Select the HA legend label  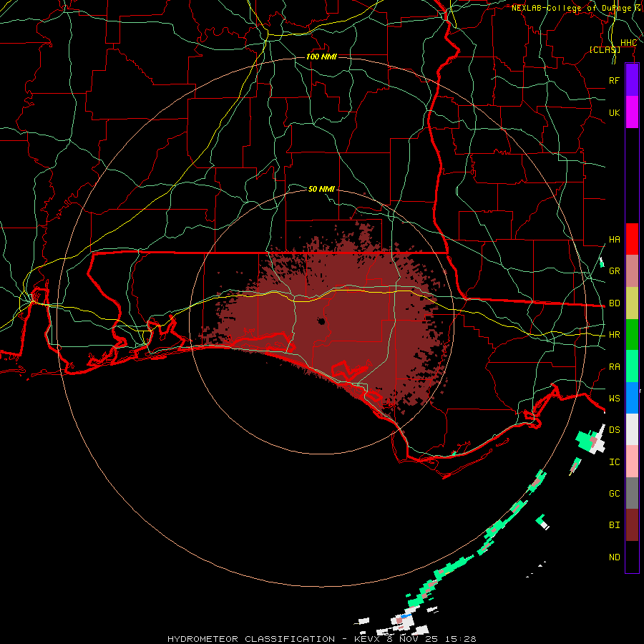pos(615,240)
